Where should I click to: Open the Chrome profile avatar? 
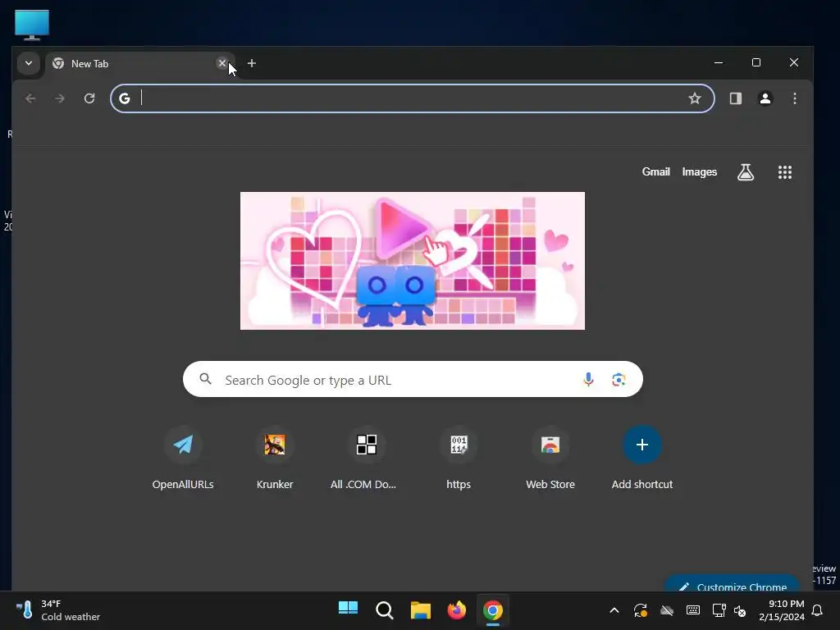pos(765,98)
